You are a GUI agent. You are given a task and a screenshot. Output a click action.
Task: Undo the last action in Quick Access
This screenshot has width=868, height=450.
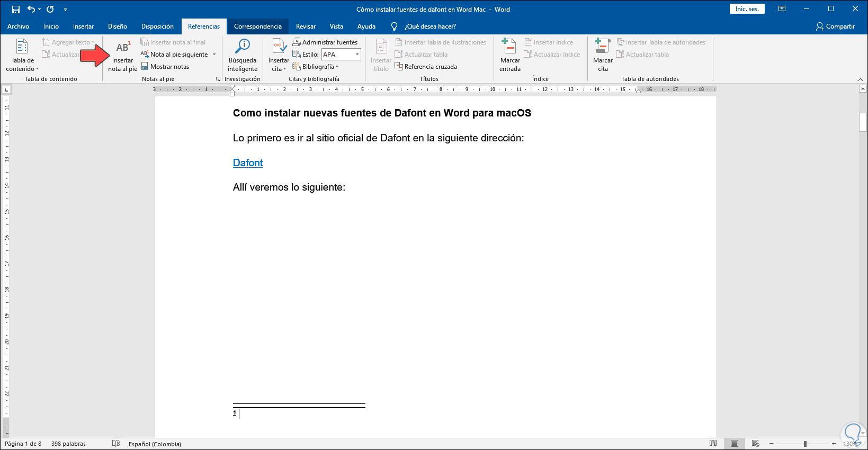coord(31,9)
